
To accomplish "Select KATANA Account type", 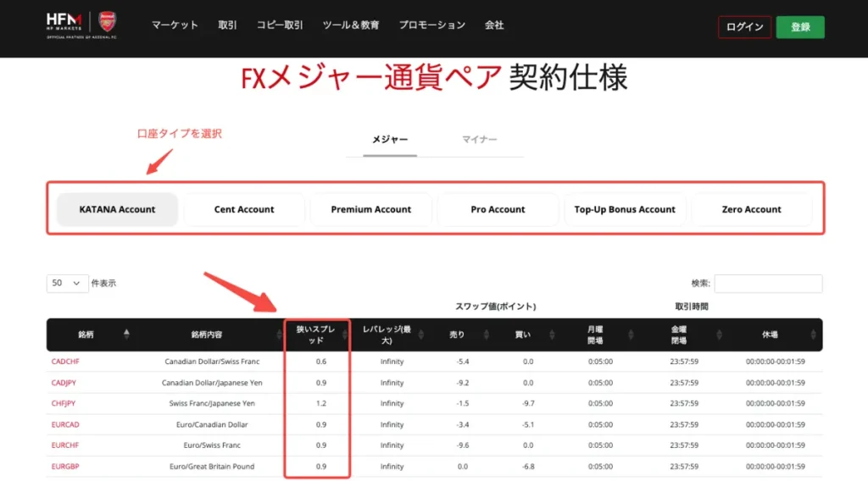I will coord(117,209).
